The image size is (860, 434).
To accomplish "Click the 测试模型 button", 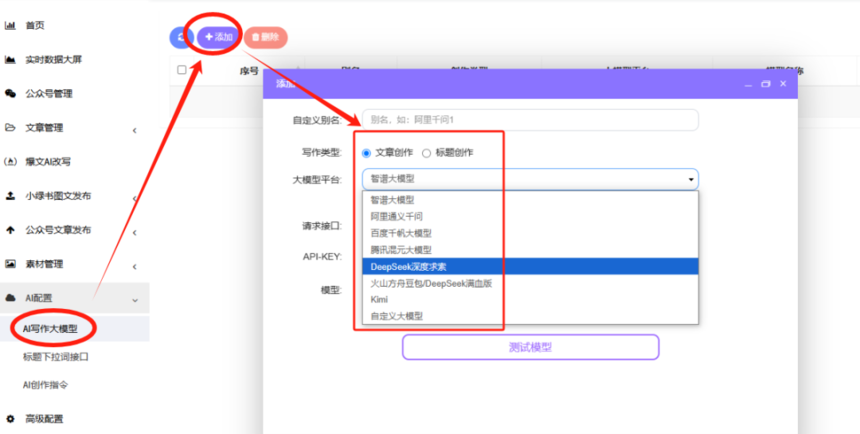I will [530, 347].
